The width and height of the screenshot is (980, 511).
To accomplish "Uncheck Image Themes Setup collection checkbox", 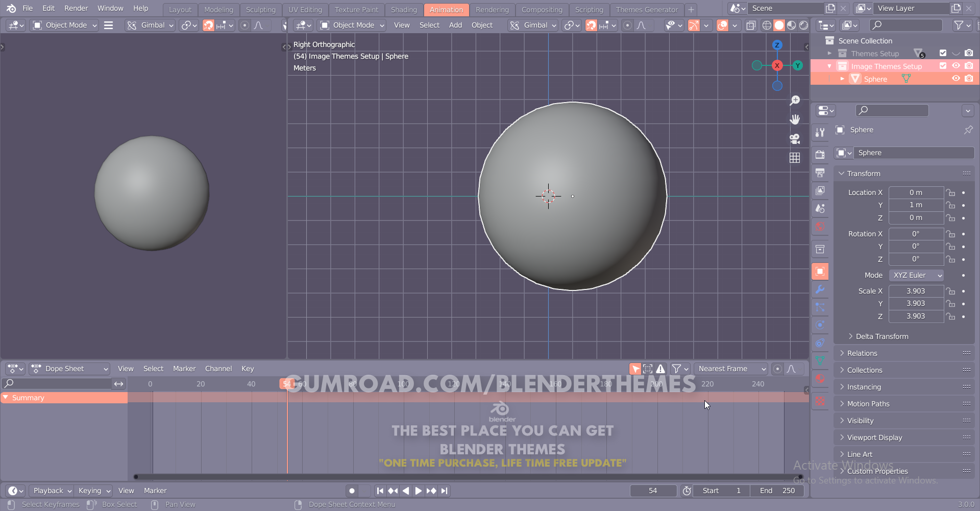I will [x=943, y=66].
